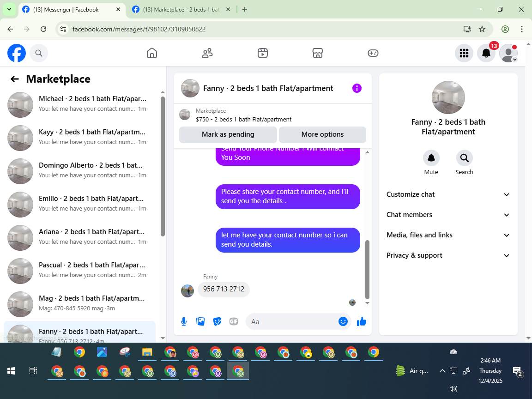The width and height of the screenshot is (532, 399).
Task: Open the Action Center notifications icon
Action: coord(518,372)
